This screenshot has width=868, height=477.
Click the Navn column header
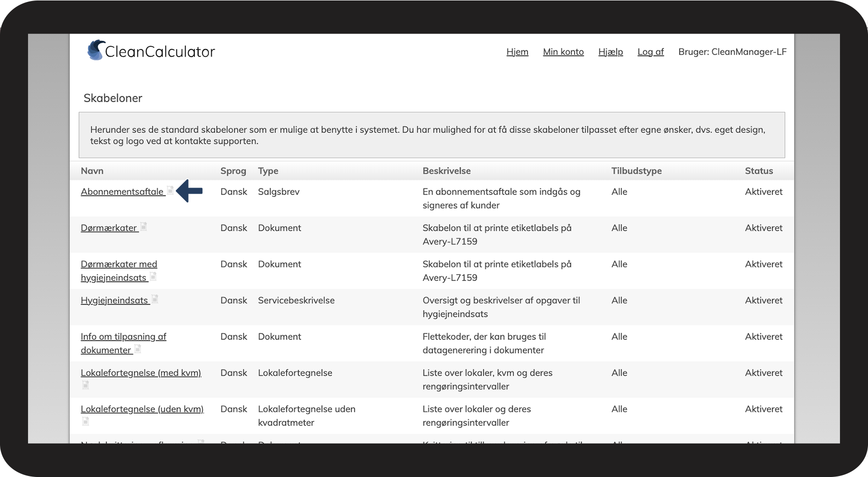[x=92, y=171]
